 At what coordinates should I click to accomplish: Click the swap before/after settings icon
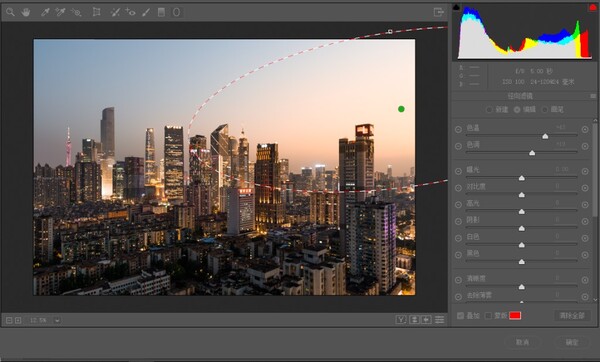pos(414,320)
